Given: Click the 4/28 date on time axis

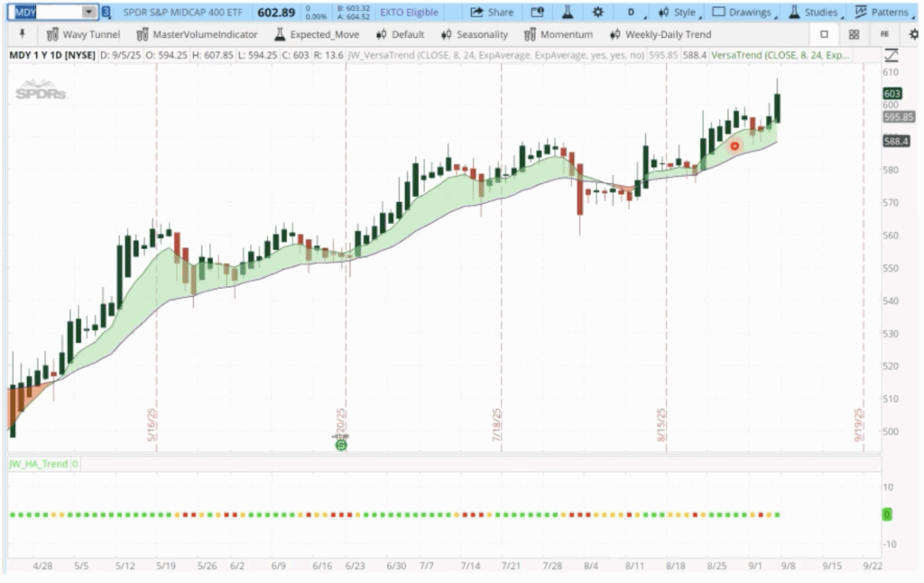Looking at the screenshot, I should [x=42, y=565].
